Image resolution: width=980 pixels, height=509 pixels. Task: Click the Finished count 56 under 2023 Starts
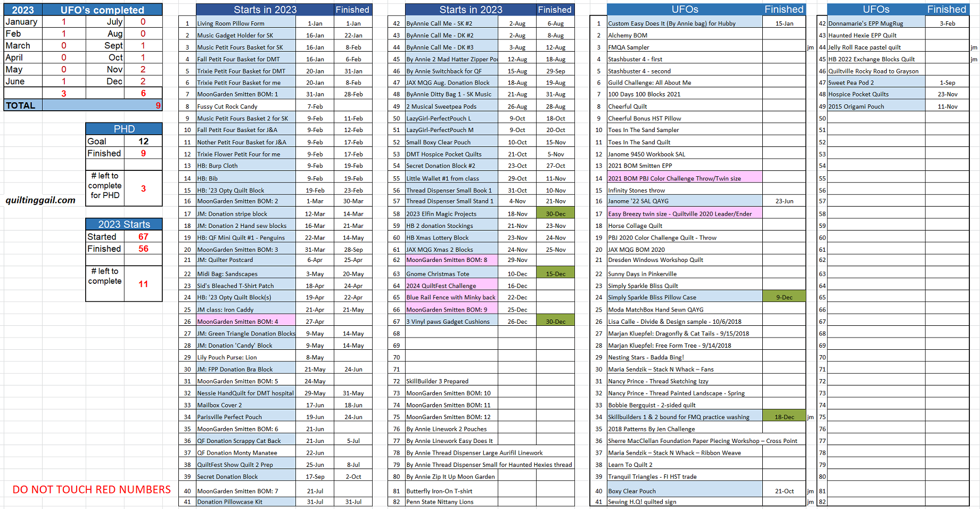[x=143, y=249]
